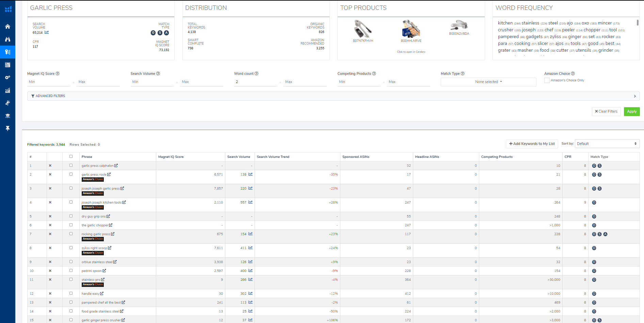Remove 'rocking garlic press' row with X icon
The image size is (644, 323).
click(50, 234)
